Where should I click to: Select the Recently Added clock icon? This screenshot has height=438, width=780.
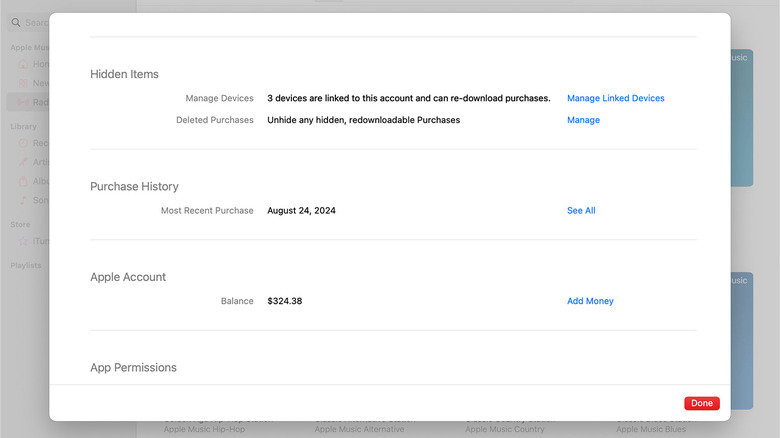point(23,143)
